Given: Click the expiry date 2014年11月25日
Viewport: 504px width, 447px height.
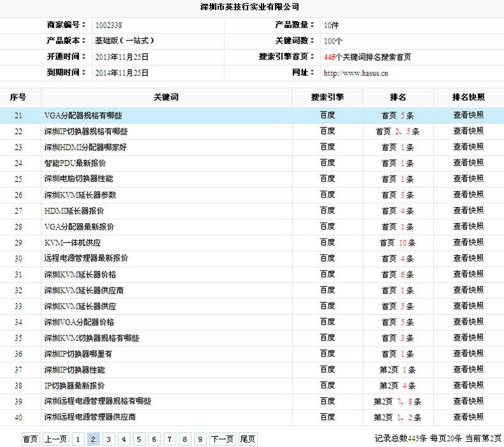Looking at the screenshot, I should 122,73.
